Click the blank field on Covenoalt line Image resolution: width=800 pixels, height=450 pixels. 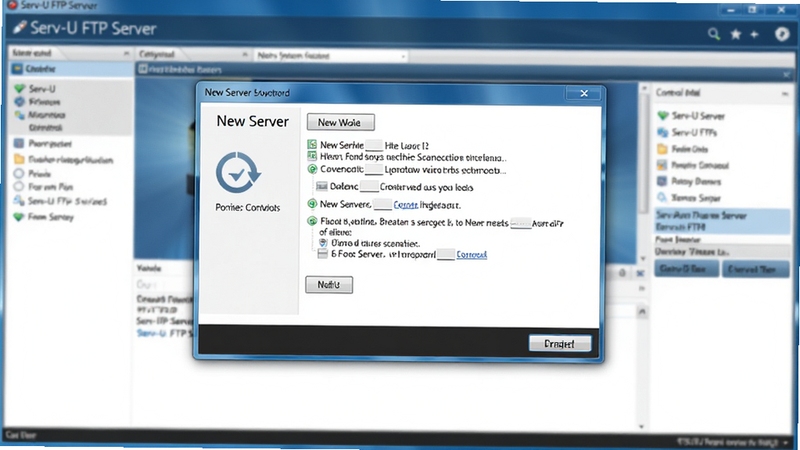[374, 169]
